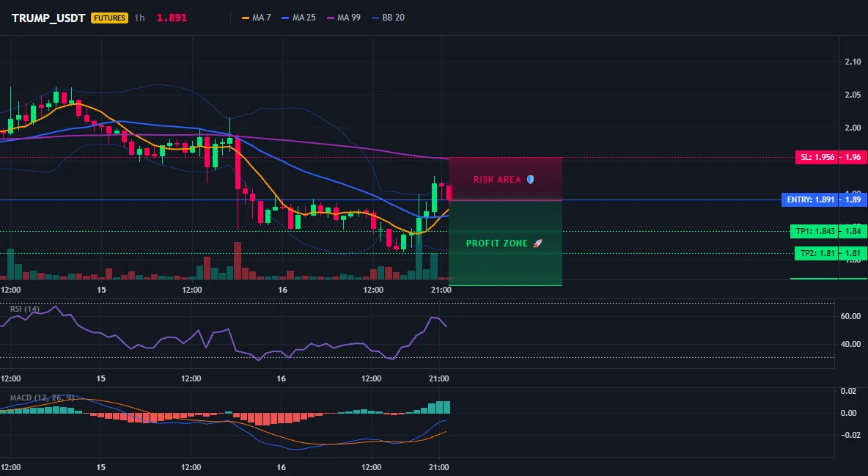Click the 60.00 RSI axis value

(850, 316)
